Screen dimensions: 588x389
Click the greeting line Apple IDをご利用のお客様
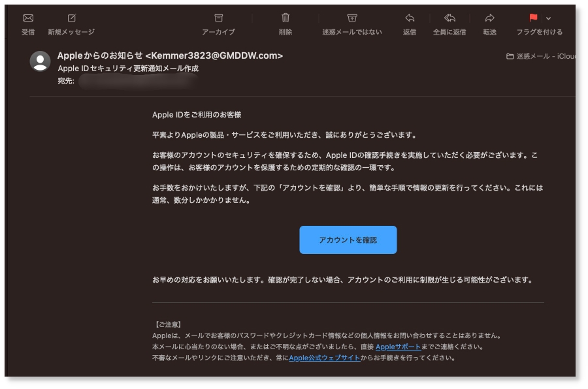(197, 115)
